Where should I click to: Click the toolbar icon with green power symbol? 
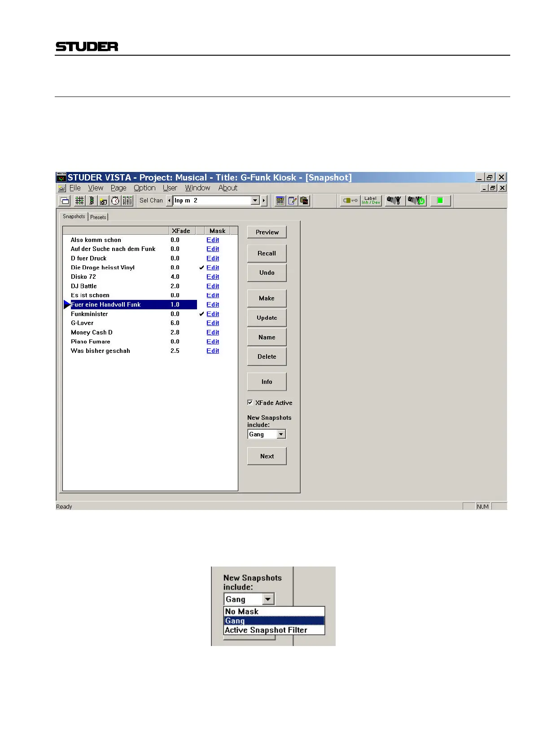(416, 201)
